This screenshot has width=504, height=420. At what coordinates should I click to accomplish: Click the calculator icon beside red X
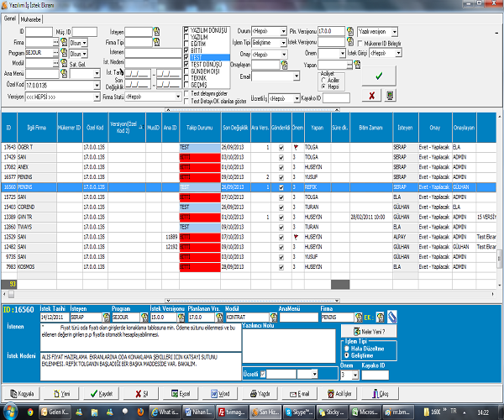click(389, 97)
